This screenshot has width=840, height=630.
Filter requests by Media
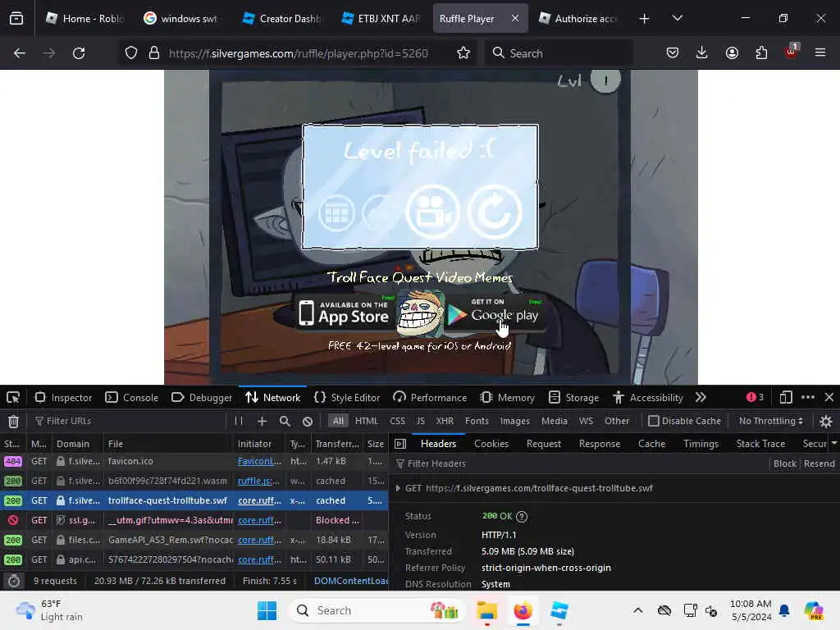click(x=555, y=421)
